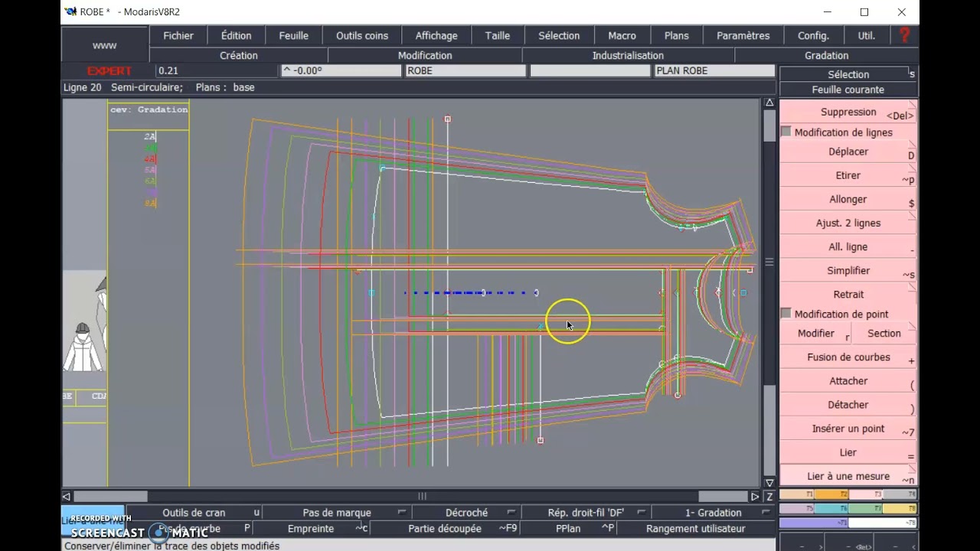The height and width of the screenshot is (551, 980).
Task: Click the PLAN ROBE field
Action: (x=714, y=70)
